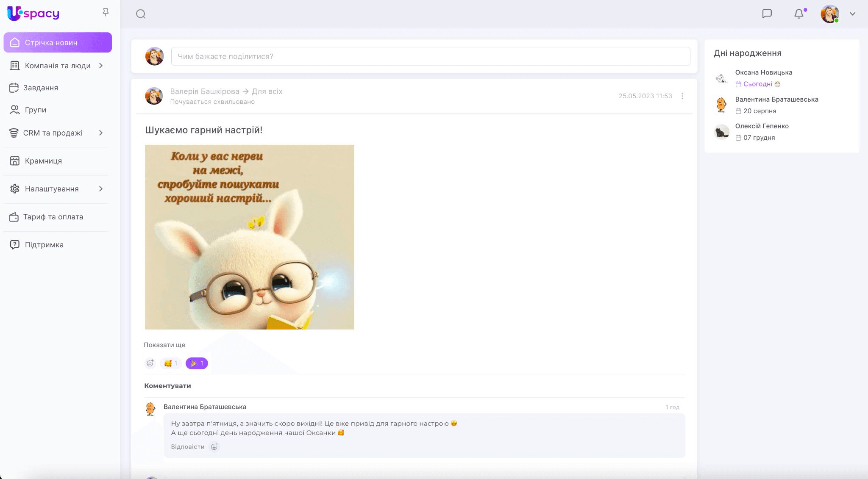The height and width of the screenshot is (479, 868).
Task: Pin the sidebar with pin icon
Action: pyautogui.click(x=106, y=12)
